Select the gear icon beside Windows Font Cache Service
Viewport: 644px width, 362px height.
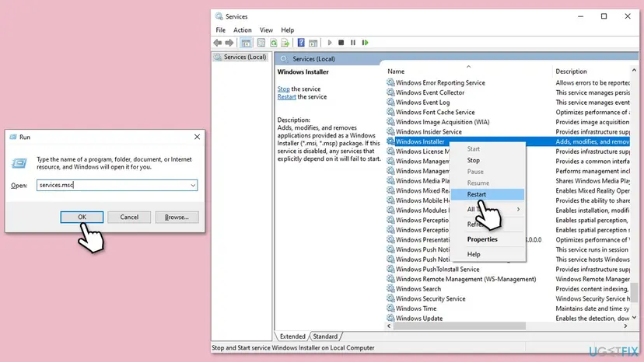coord(390,112)
